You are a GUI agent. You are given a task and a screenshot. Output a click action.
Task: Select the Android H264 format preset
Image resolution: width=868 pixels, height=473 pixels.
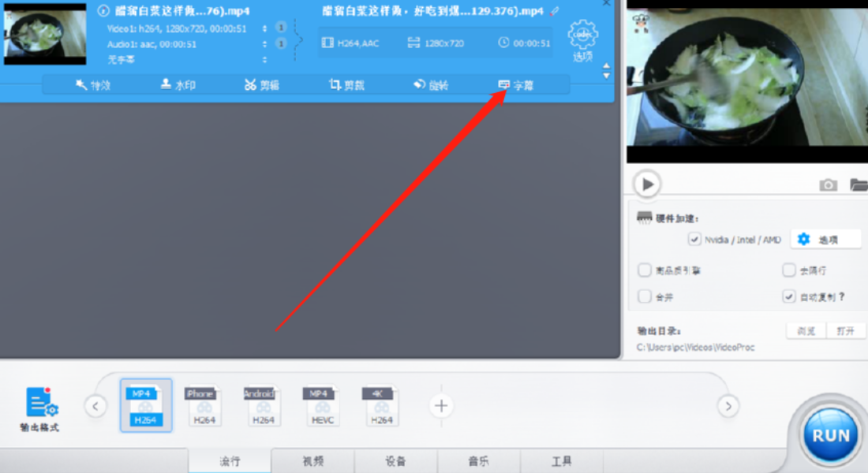point(263,405)
